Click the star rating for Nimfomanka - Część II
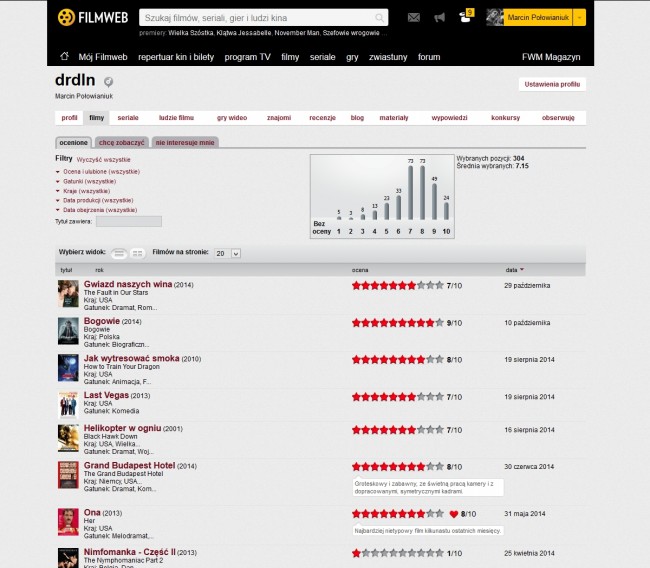650x568 pixels. tap(398, 553)
